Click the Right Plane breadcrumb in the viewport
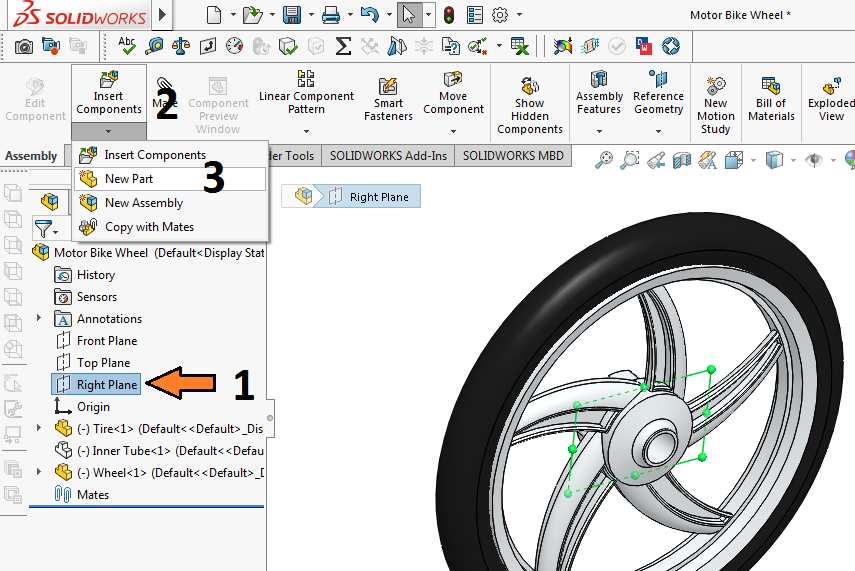The height and width of the screenshot is (571, 855). tap(369, 196)
